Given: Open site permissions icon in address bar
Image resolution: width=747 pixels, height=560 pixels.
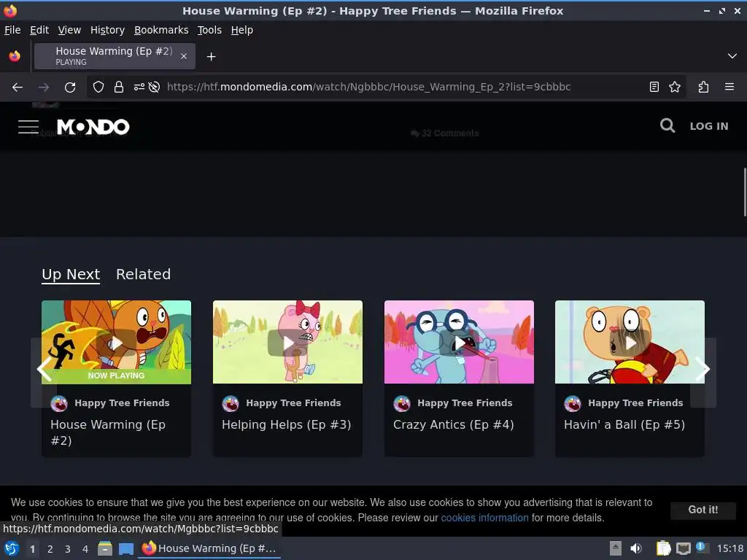Looking at the screenshot, I should 139,87.
